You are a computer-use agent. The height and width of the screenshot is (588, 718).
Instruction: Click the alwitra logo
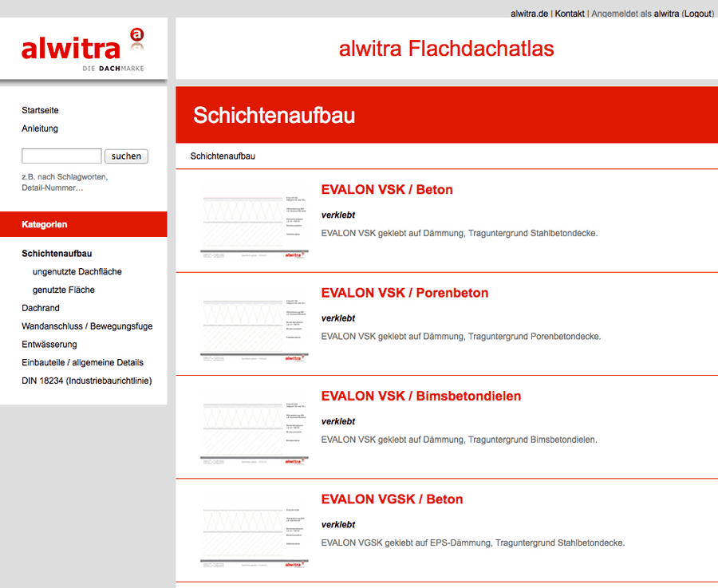(83, 49)
